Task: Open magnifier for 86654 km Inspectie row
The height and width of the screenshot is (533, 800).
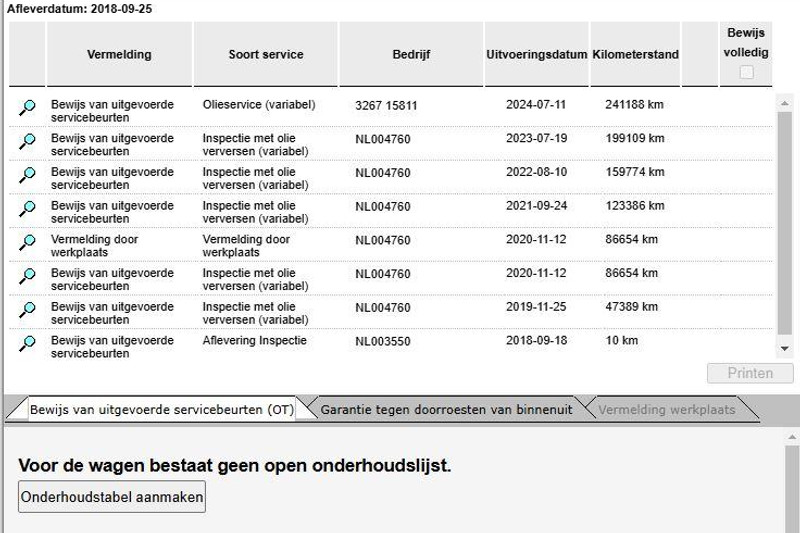Action: [x=27, y=276]
